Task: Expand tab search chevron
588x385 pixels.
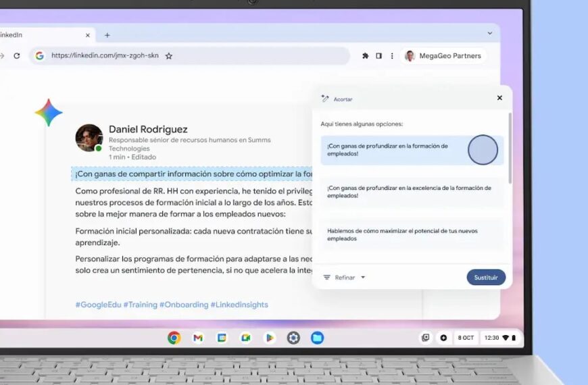Action: pos(490,33)
